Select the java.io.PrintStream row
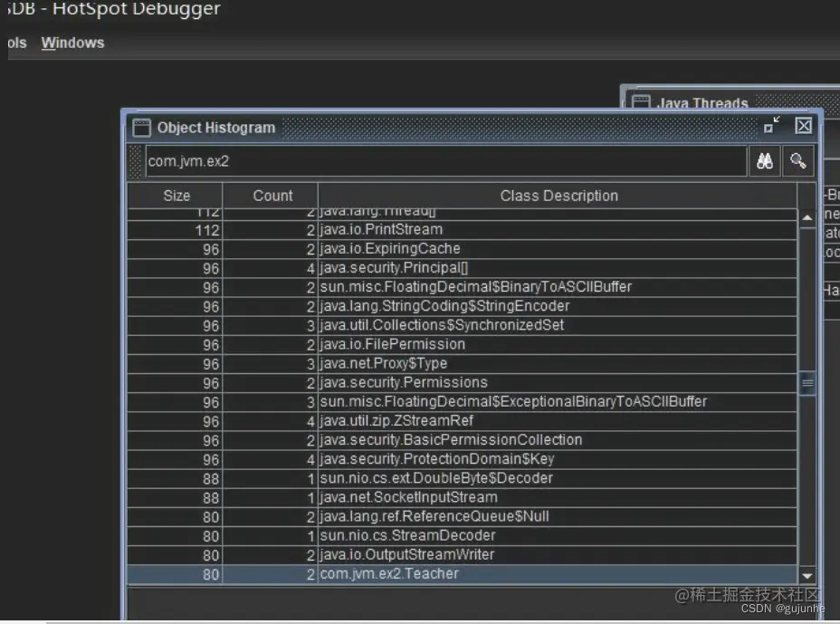840x624 pixels. tap(463, 230)
